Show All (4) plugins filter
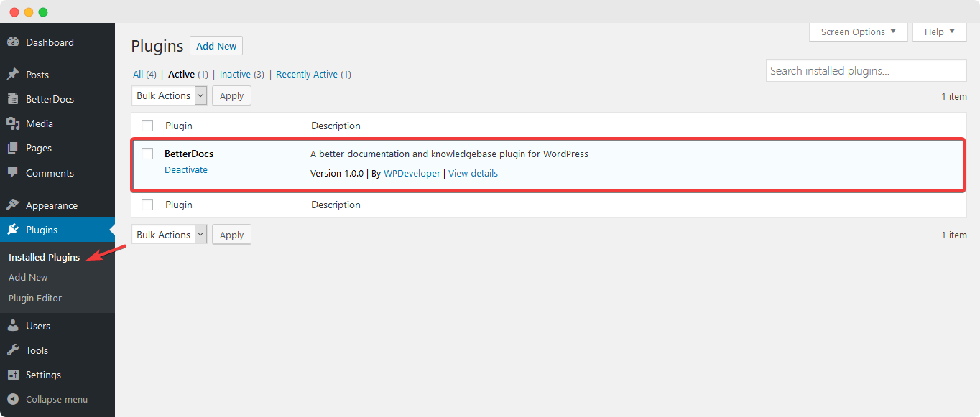The image size is (980, 417). coord(144,74)
